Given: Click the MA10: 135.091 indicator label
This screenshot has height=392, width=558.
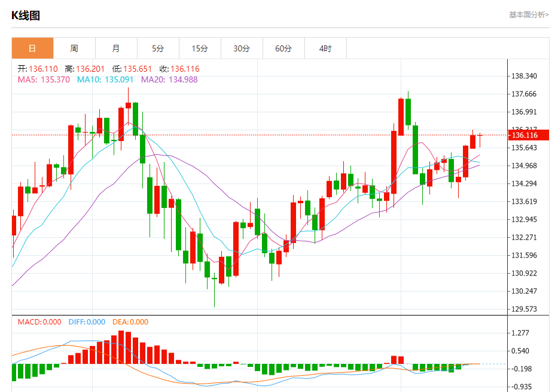Looking at the screenshot, I should (105, 79).
